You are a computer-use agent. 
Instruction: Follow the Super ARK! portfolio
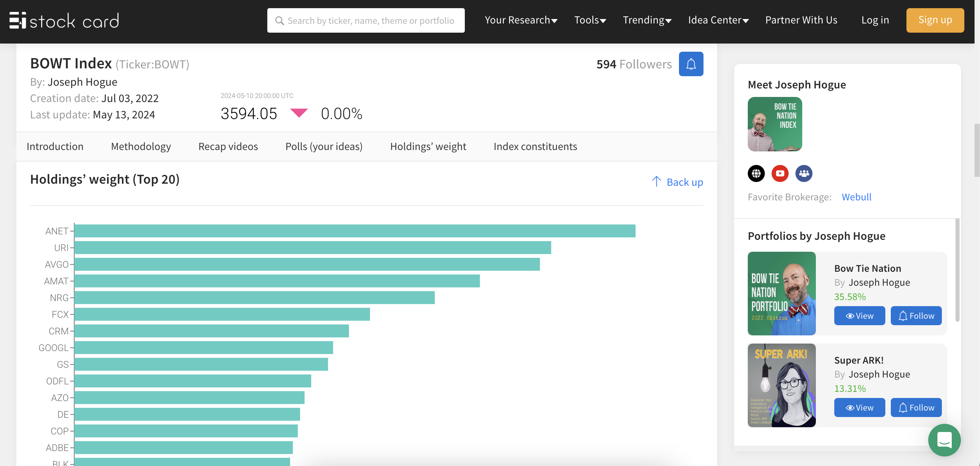pyautogui.click(x=916, y=407)
